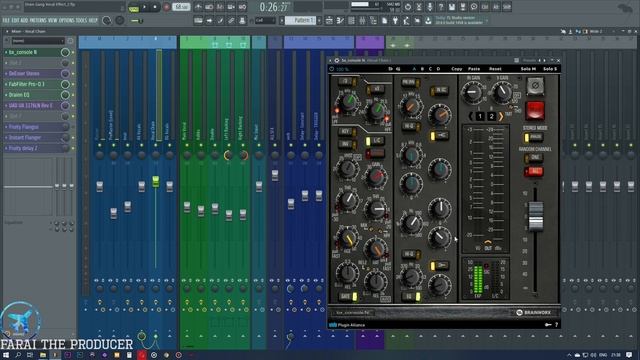Open slot menu arrow for Instant Flanger

click(x=6, y=138)
